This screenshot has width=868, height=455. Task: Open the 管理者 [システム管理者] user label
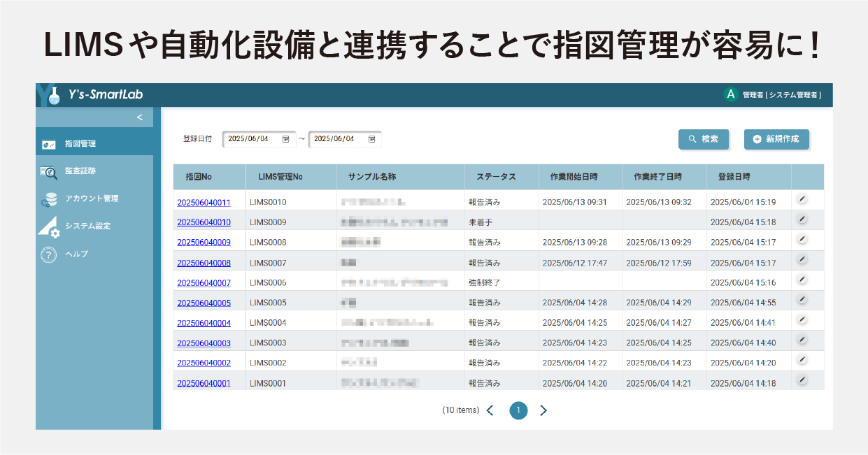click(782, 95)
